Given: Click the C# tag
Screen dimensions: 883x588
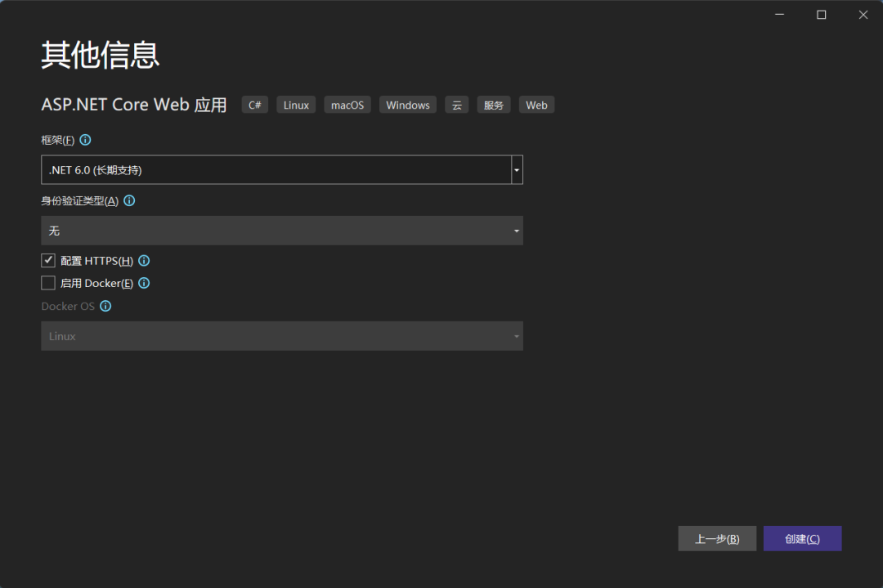Looking at the screenshot, I should coord(255,105).
